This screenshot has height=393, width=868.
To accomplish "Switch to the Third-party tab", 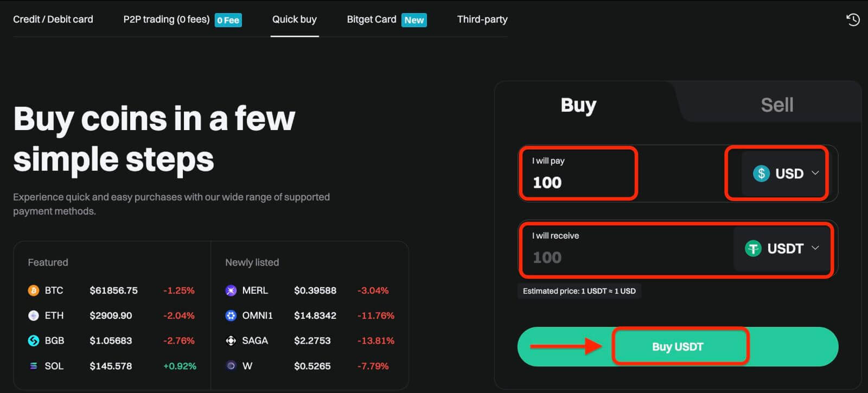I will coord(482,20).
